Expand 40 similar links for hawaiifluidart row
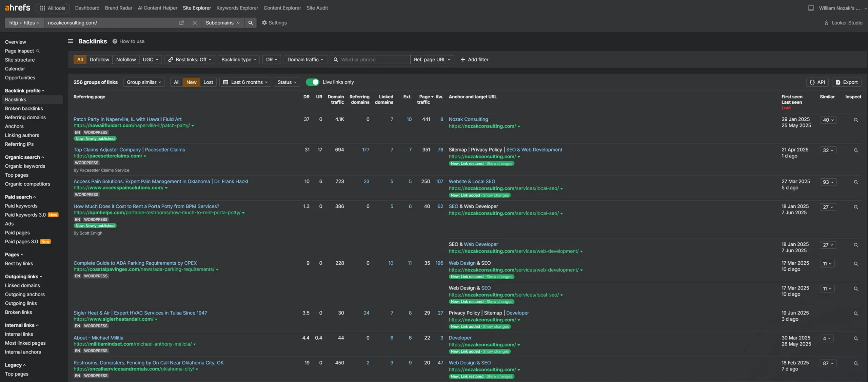The image size is (868, 382). point(828,120)
